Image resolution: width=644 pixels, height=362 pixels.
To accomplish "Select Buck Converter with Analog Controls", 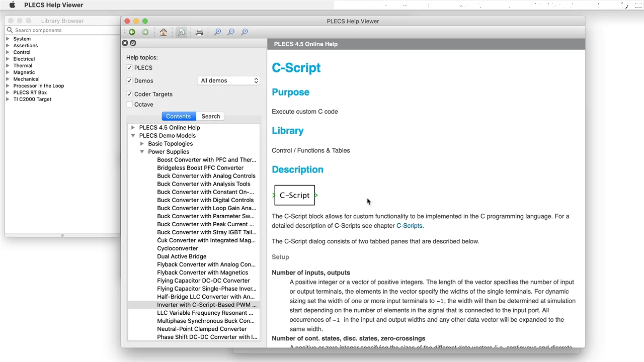I will 206,176.
